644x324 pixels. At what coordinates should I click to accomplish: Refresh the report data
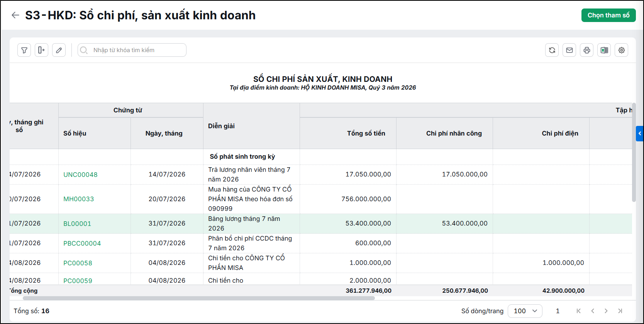point(552,50)
